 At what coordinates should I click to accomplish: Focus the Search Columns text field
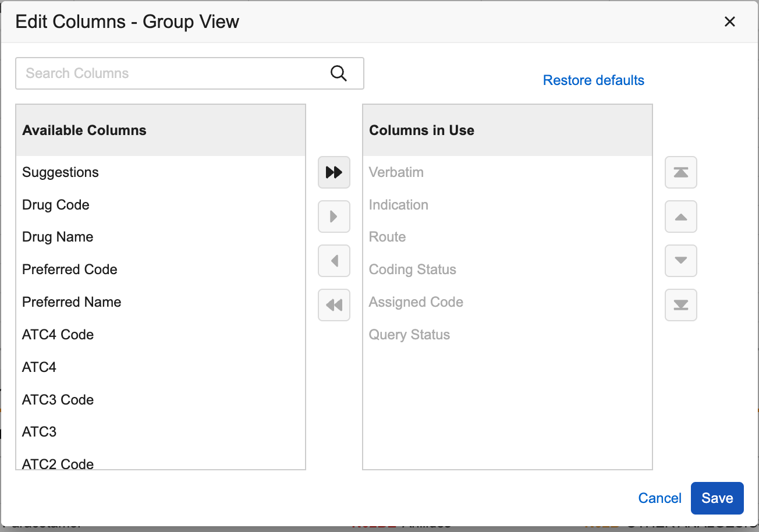tap(175, 73)
